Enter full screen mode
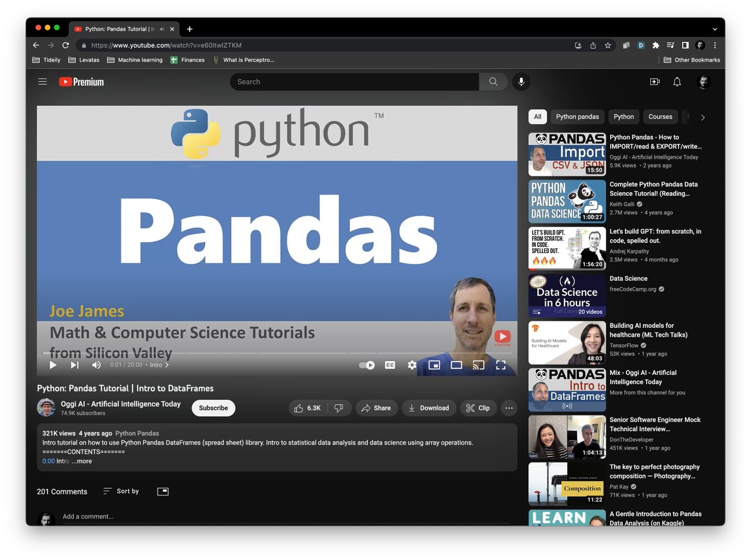This screenshot has width=751, height=560. click(x=501, y=365)
